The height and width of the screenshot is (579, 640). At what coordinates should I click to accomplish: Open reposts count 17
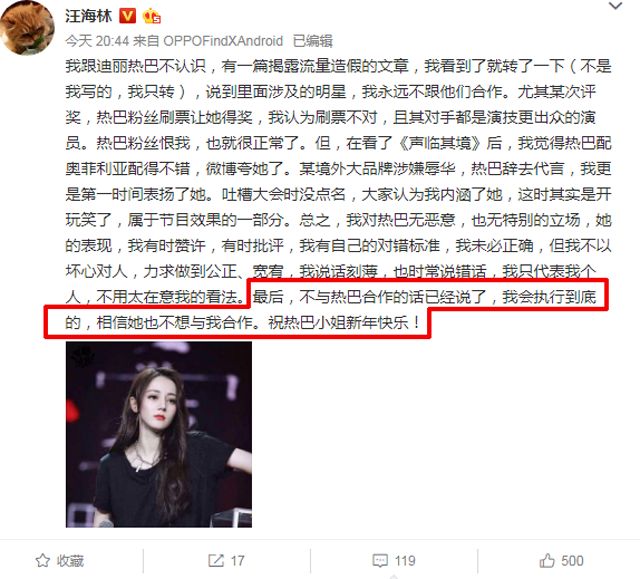click(226, 561)
